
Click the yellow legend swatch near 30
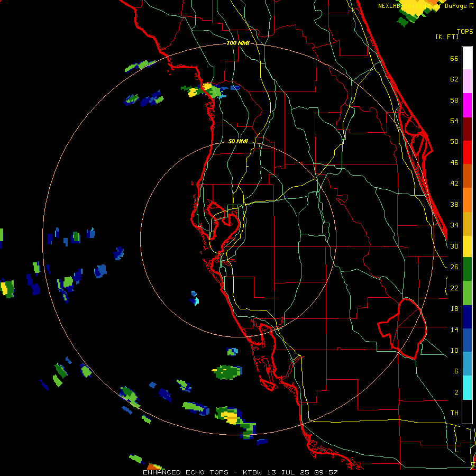point(467,246)
